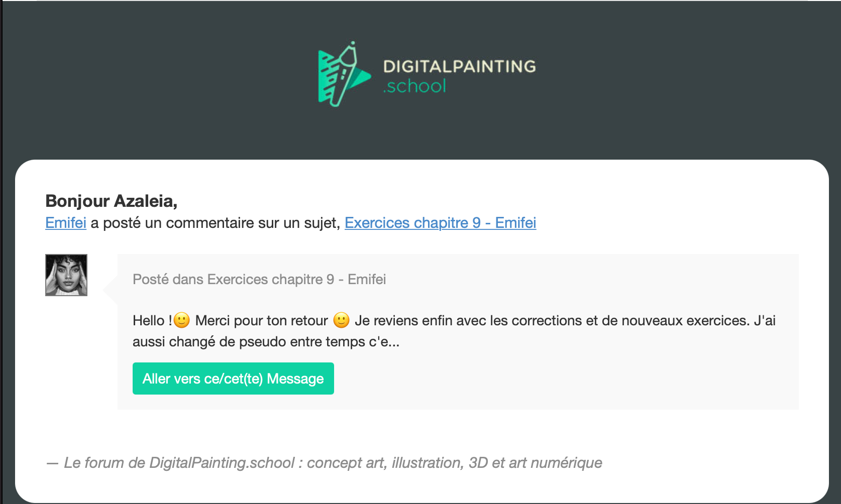
Task: Click the 'Merci pour ton retour' text
Action: click(x=261, y=321)
